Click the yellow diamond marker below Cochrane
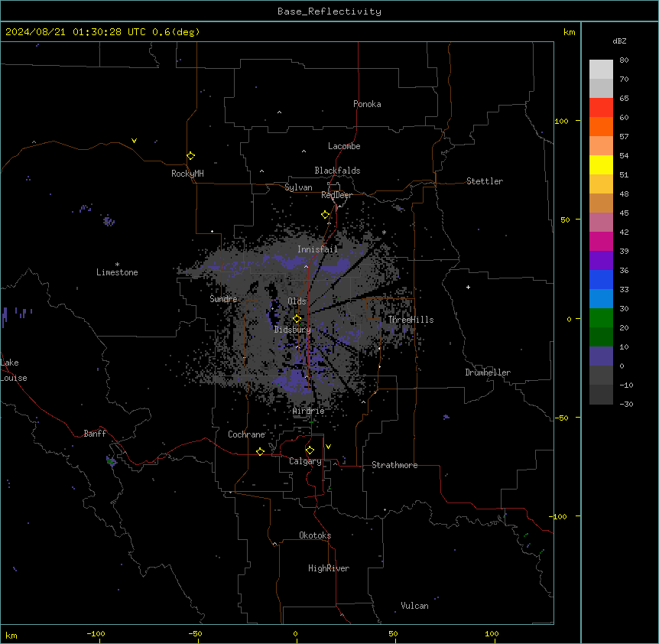 coord(260,451)
